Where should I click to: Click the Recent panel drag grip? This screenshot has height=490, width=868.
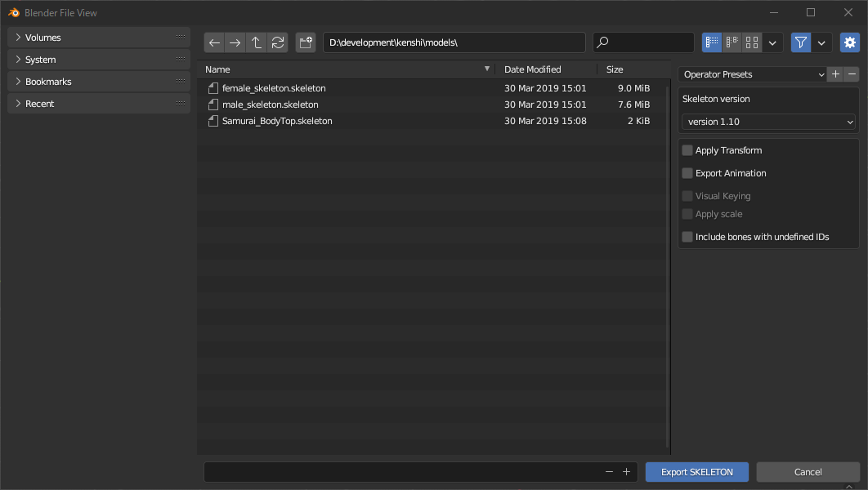(181, 104)
